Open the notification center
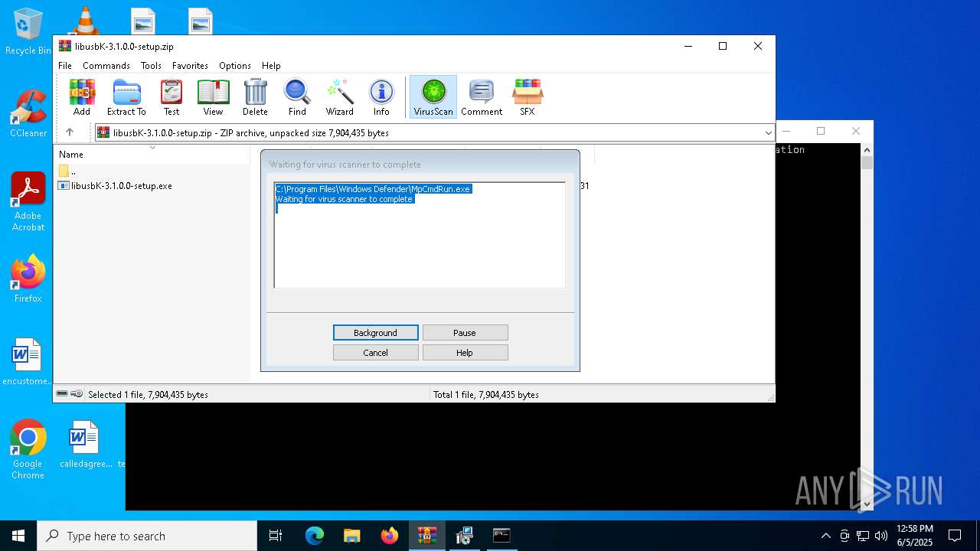The height and width of the screenshot is (551, 980). 955,536
